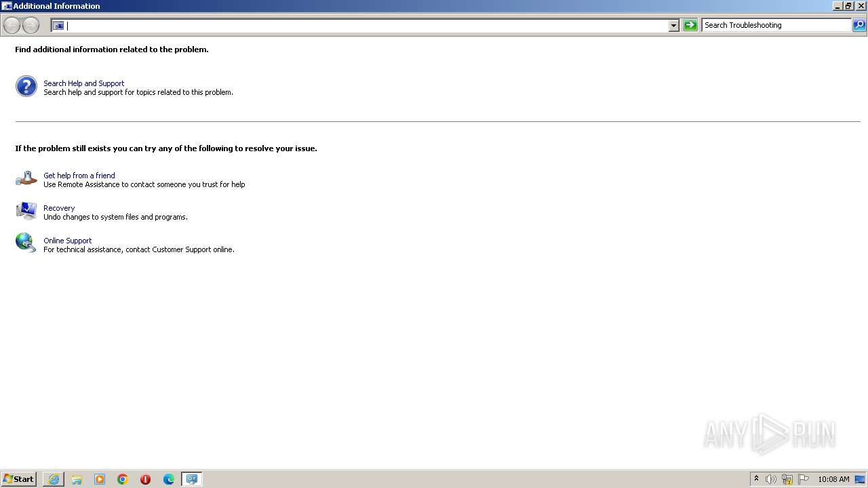
Task: Click the Show Desktop tray icon
Action: [x=860, y=479]
